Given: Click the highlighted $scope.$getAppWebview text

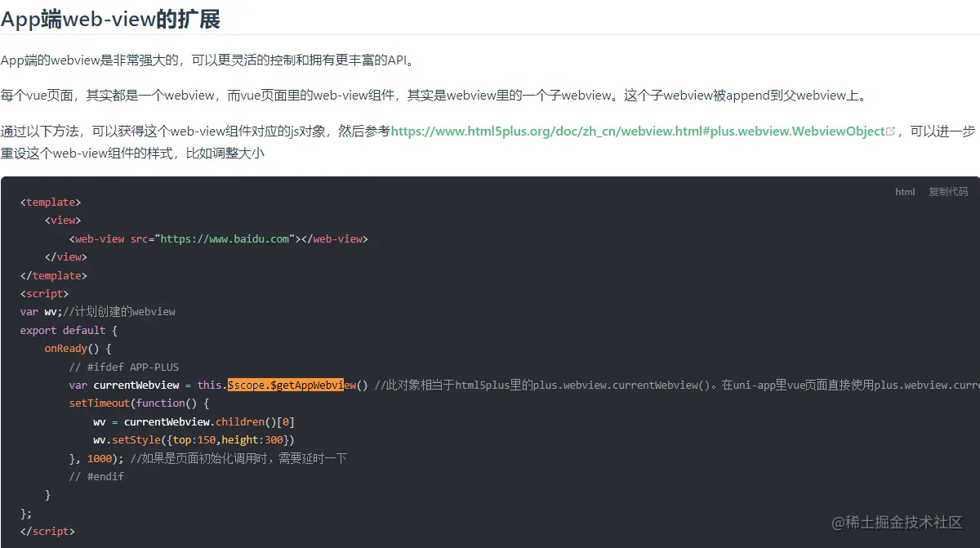Looking at the screenshot, I should [x=284, y=385].
